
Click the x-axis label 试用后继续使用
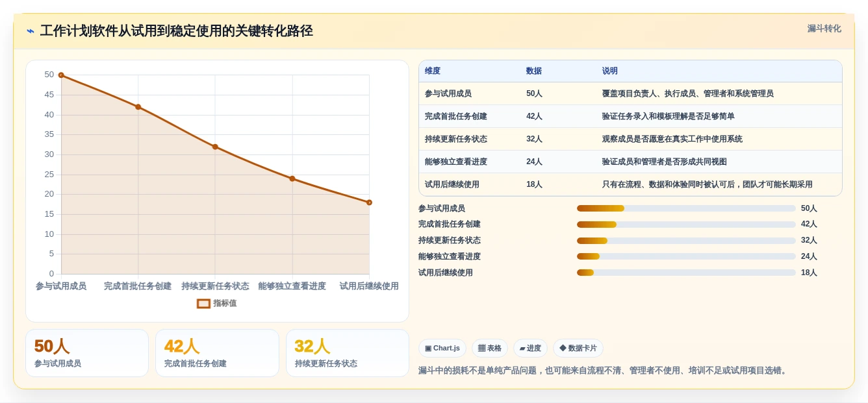(369, 286)
